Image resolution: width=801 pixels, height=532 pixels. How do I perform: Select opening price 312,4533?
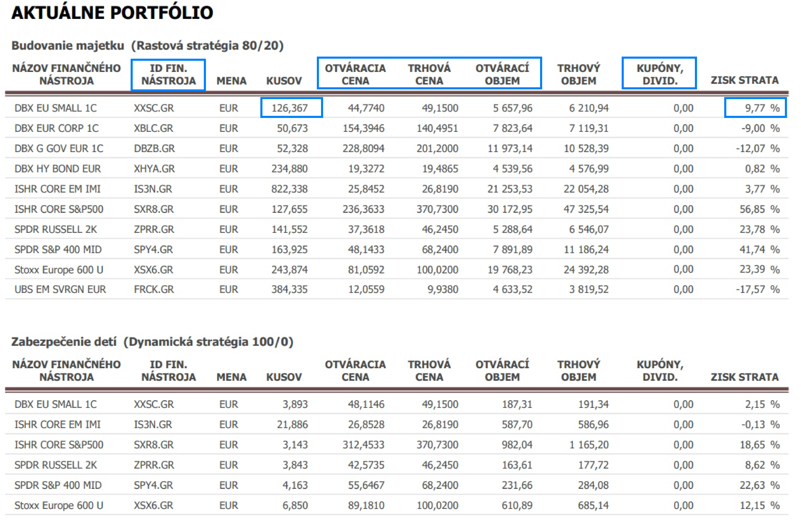click(363, 445)
